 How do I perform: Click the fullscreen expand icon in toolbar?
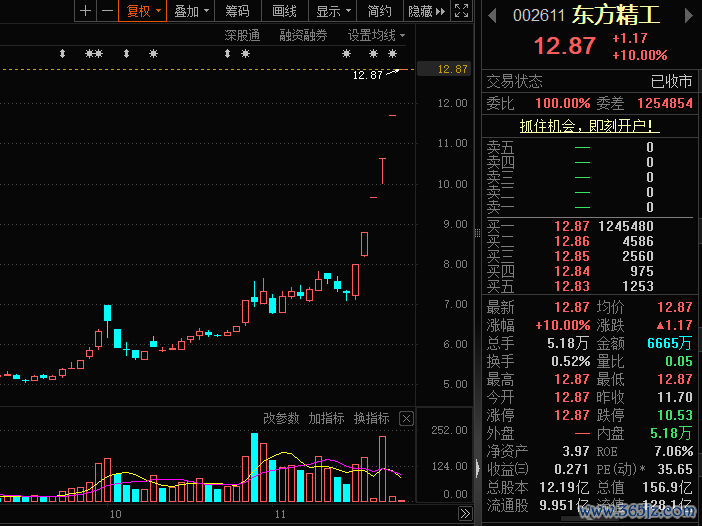pyautogui.click(x=460, y=11)
